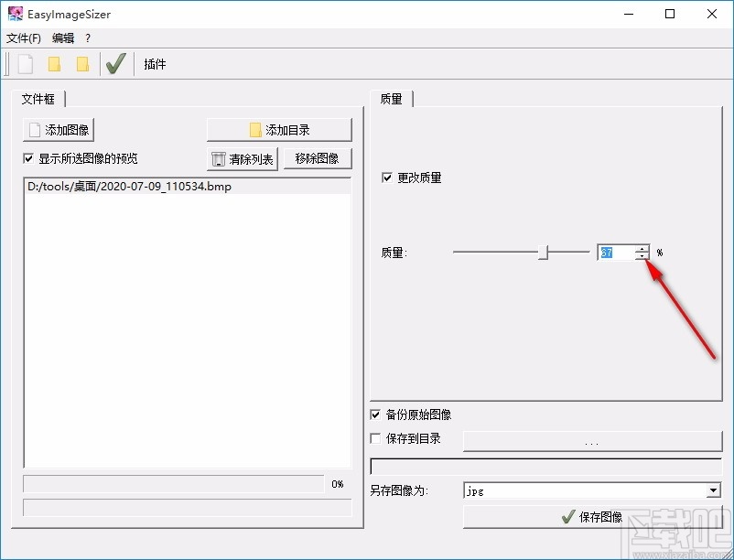This screenshot has height=560, width=734.
Task: Click the 添加图像 image icon button
Action: coord(57,129)
